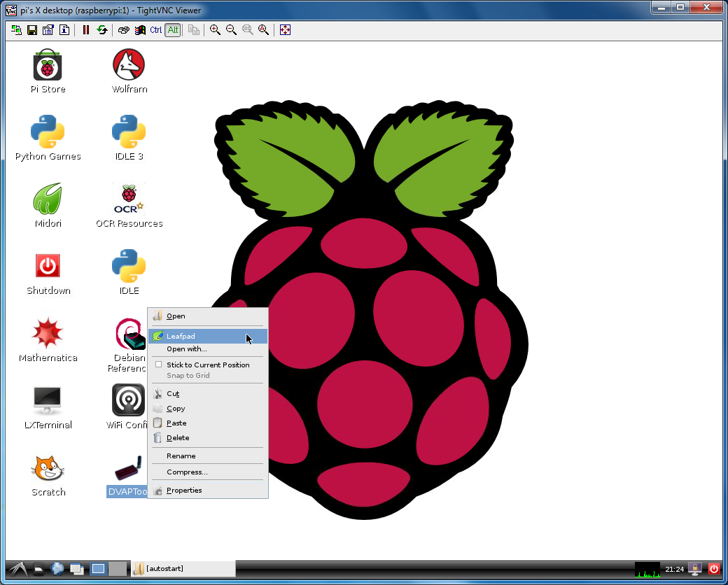
Task: Send Ctrl+Alt+Del via toolbar icon
Action: pos(123,30)
